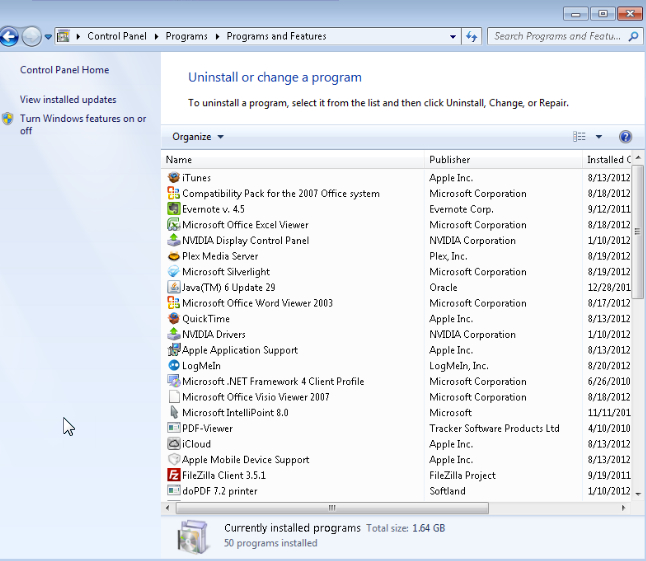The height and width of the screenshot is (561, 646).
Task: Open the address bar history dropdown
Action: point(453,37)
